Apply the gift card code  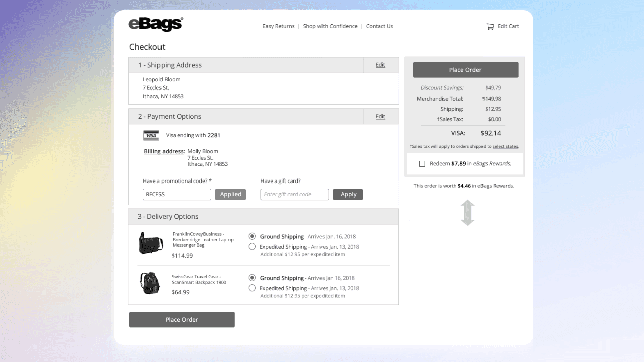point(348,194)
